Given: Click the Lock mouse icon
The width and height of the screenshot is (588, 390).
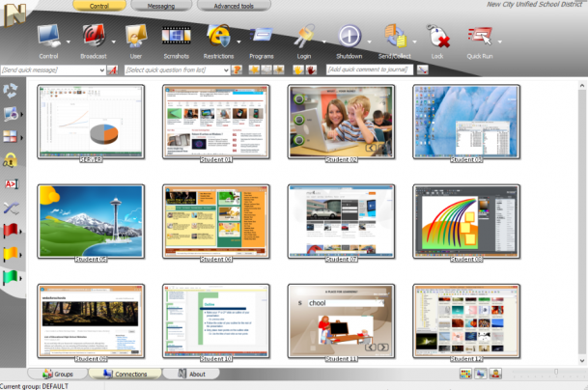Looking at the screenshot, I should point(437,36).
